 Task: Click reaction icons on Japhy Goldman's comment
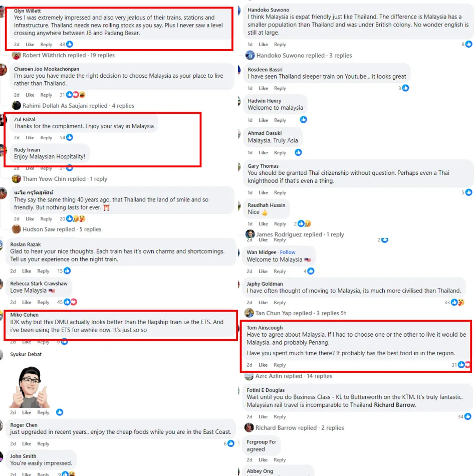pos(457,302)
